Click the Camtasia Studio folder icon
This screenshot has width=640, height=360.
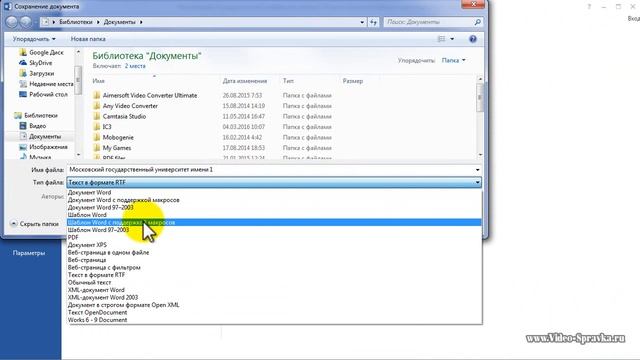click(97, 116)
